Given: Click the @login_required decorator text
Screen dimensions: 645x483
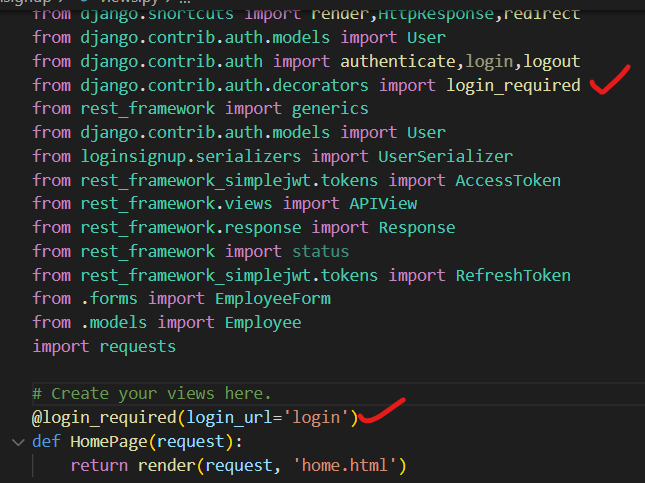Looking at the screenshot, I should (x=94, y=418).
